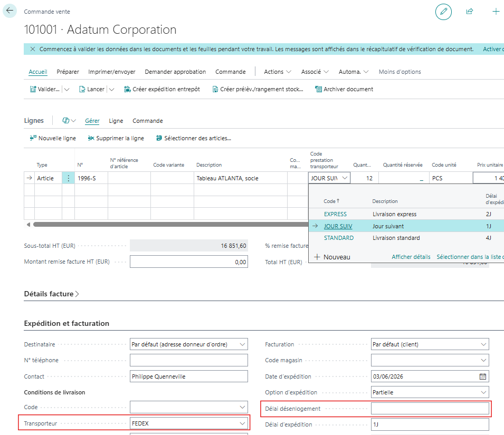Select the STANDARD shipping service code
The height and width of the screenshot is (435, 504).
pos(339,238)
